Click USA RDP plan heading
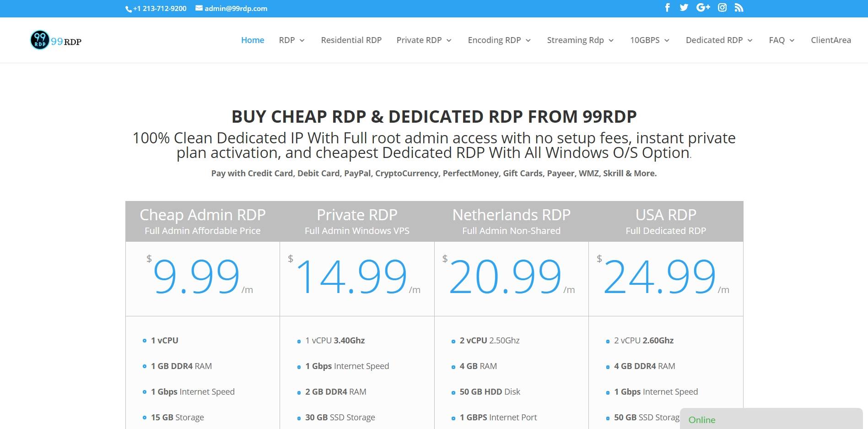Viewport: 868px width, 429px height. click(666, 215)
